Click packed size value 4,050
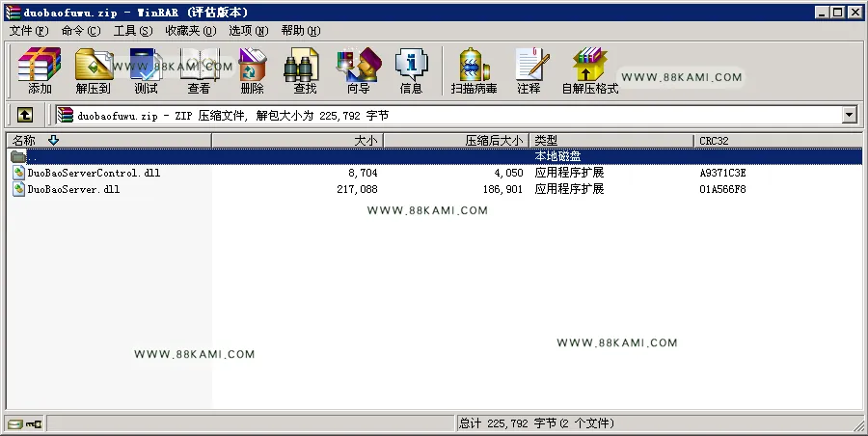Screen dimensions: 868x436 coord(508,174)
